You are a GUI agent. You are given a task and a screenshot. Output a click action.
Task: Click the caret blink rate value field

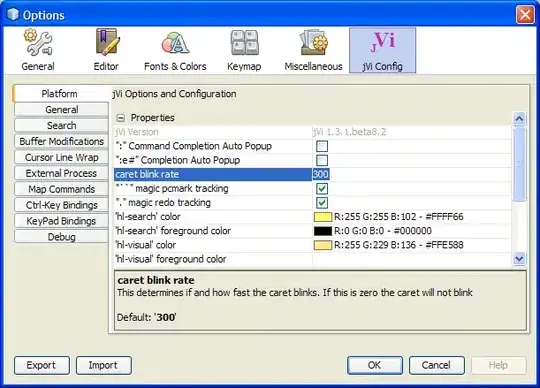click(412, 174)
